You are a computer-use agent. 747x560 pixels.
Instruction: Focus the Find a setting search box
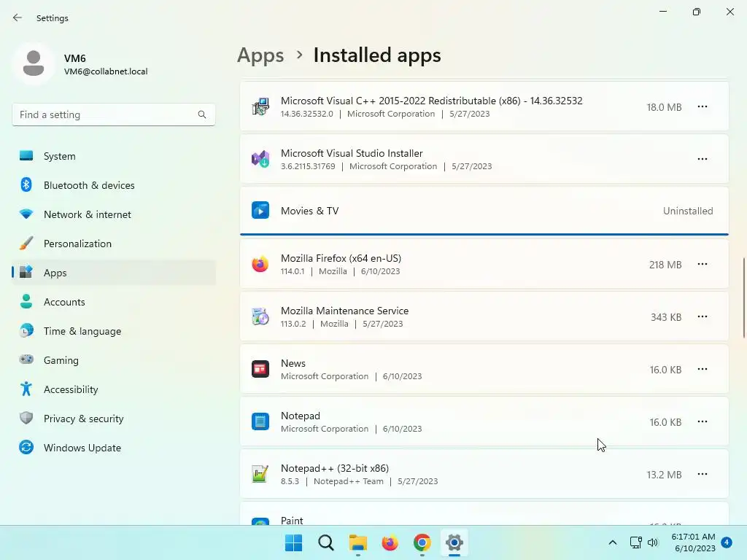[113, 114]
